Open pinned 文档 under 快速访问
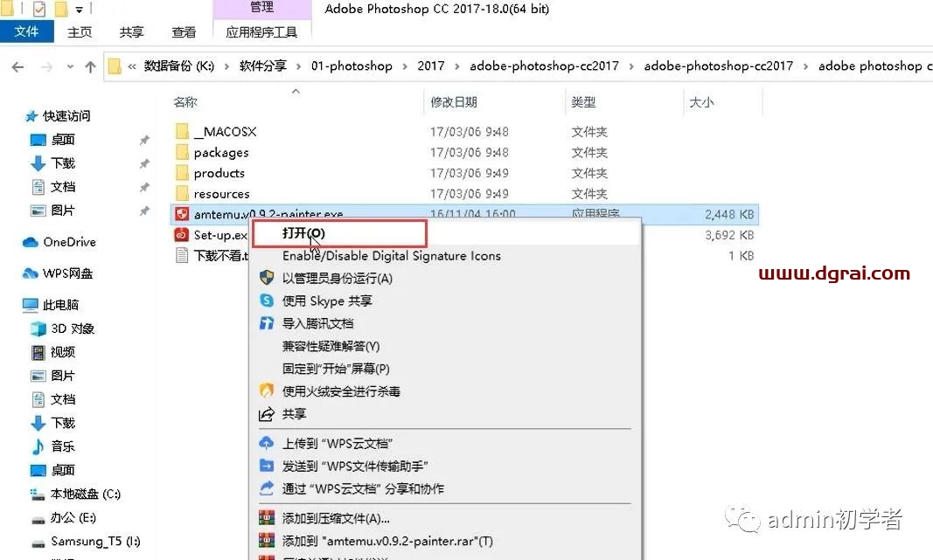933x560 pixels. [62, 187]
